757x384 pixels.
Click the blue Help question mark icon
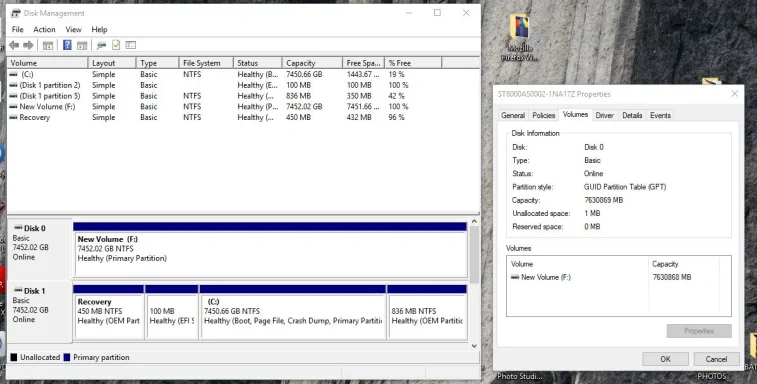(x=67, y=45)
